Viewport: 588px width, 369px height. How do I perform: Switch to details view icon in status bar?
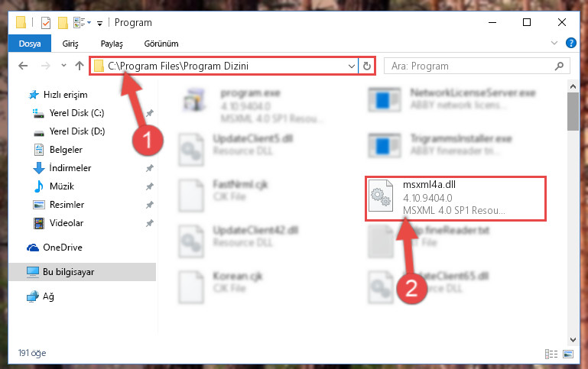pyautogui.click(x=551, y=354)
